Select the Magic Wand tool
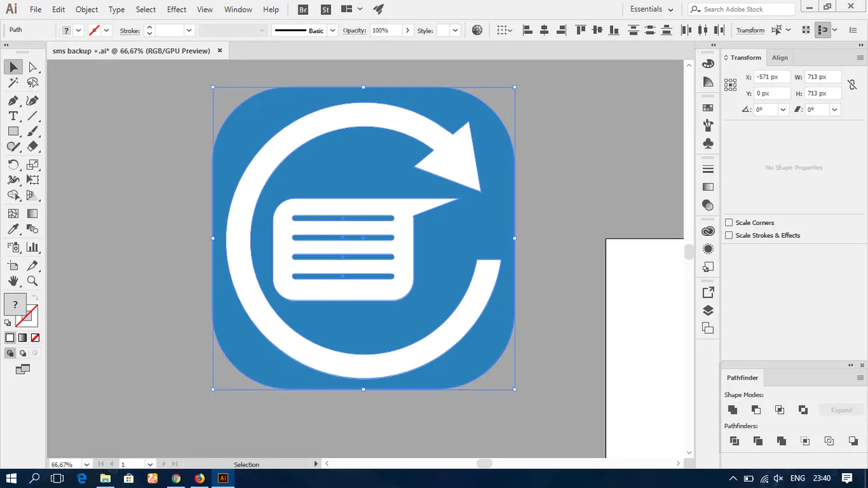The width and height of the screenshot is (868, 488). [x=14, y=83]
